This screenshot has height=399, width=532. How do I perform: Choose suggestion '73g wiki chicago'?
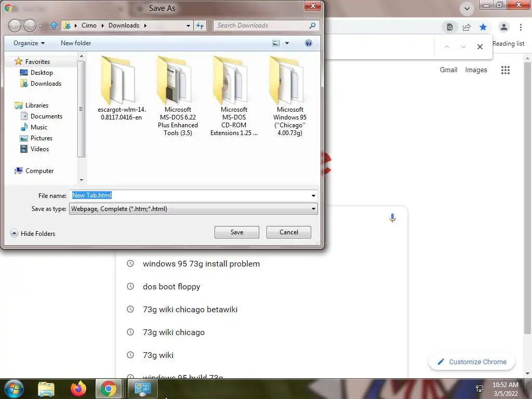click(174, 332)
